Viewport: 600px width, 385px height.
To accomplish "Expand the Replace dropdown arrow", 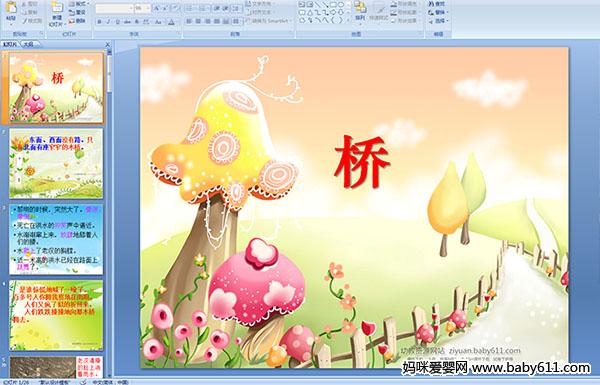I will 448,12.
